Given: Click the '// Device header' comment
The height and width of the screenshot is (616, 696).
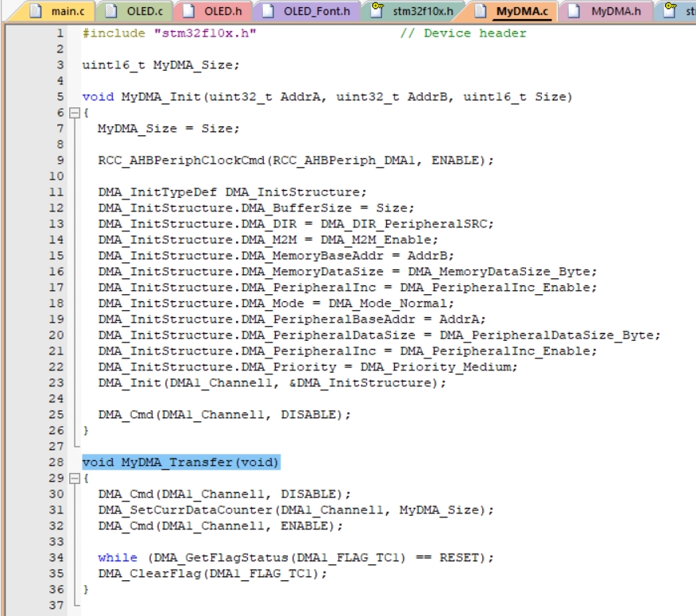Looking at the screenshot, I should coord(463,33).
